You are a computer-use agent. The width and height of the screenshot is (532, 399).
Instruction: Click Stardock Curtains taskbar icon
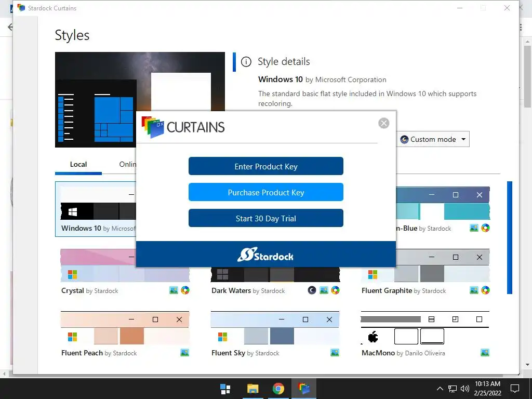coord(304,389)
